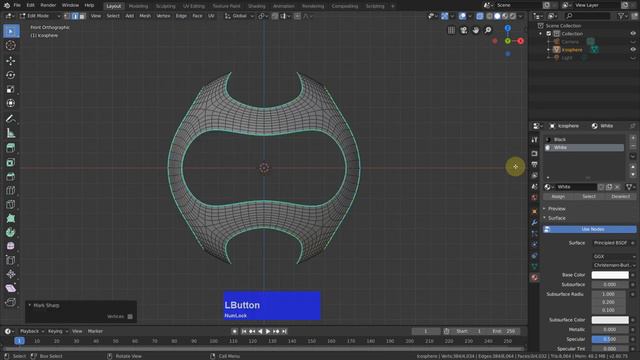Toggle Collection visibility eye

[x=633, y=33]
